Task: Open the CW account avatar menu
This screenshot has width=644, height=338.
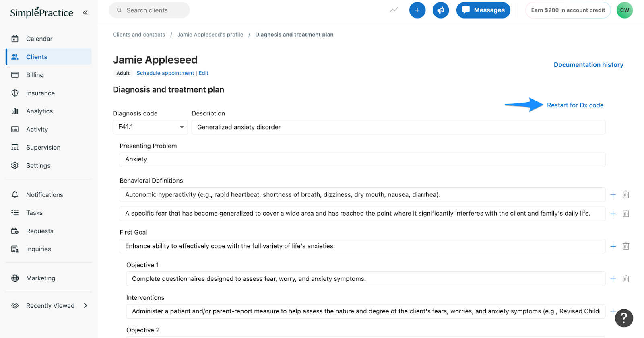Action: pyautogui.click(x=625, y=10)
